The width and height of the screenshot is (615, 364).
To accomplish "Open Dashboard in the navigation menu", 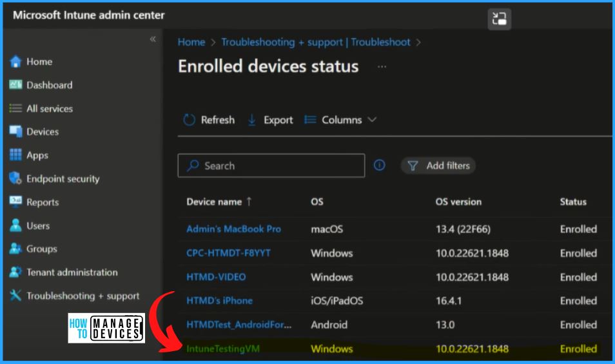I will click(x=50, y=85).
